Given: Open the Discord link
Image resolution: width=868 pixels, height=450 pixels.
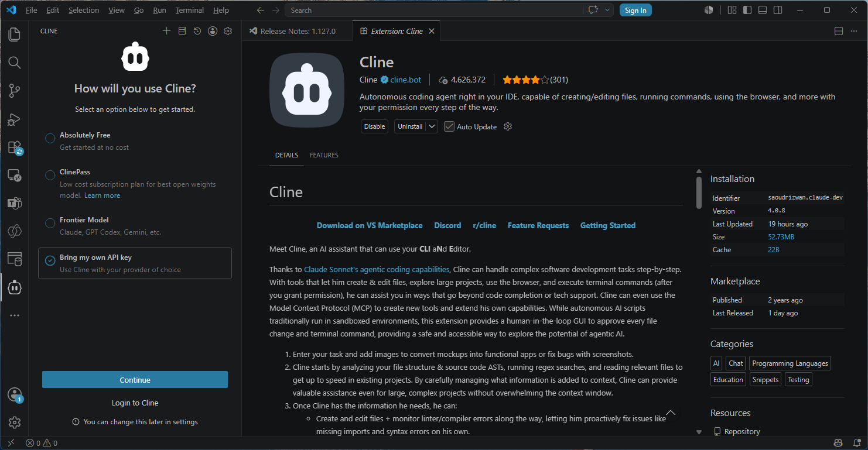Looking at the screenshot, I should pos(447,225).
